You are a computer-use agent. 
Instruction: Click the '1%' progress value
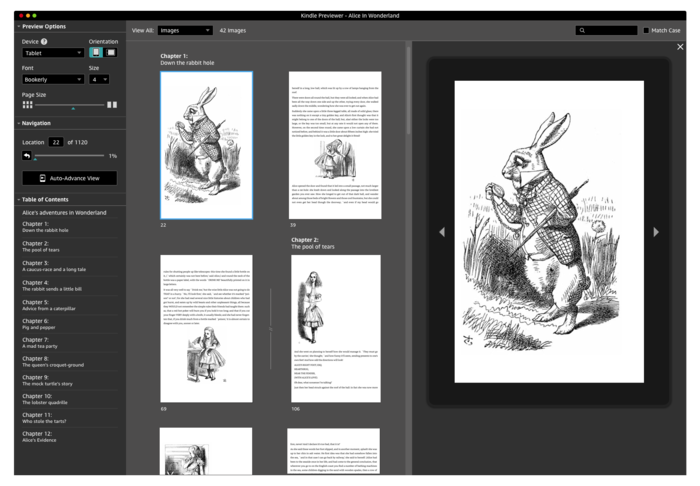(x=112, y=156)
